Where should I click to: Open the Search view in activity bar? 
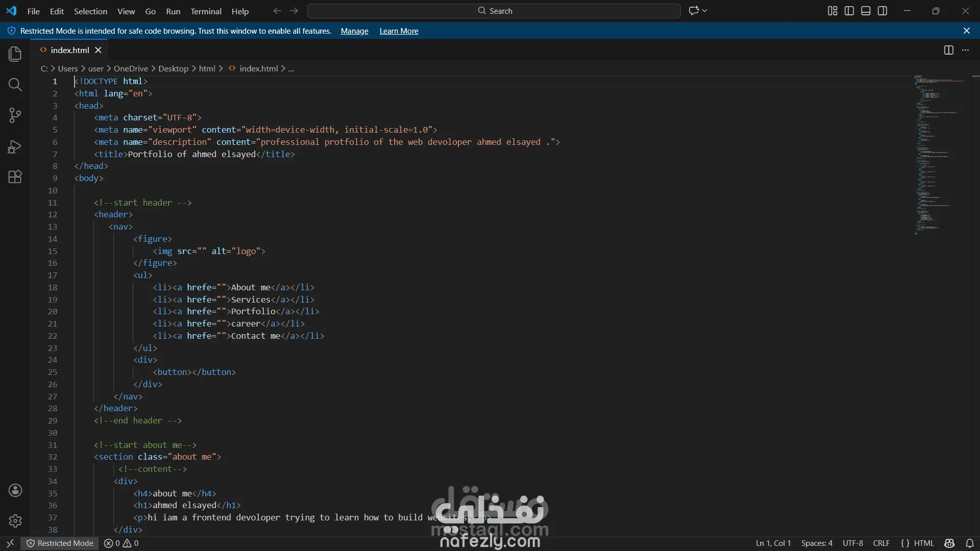(x=15, y=85)
